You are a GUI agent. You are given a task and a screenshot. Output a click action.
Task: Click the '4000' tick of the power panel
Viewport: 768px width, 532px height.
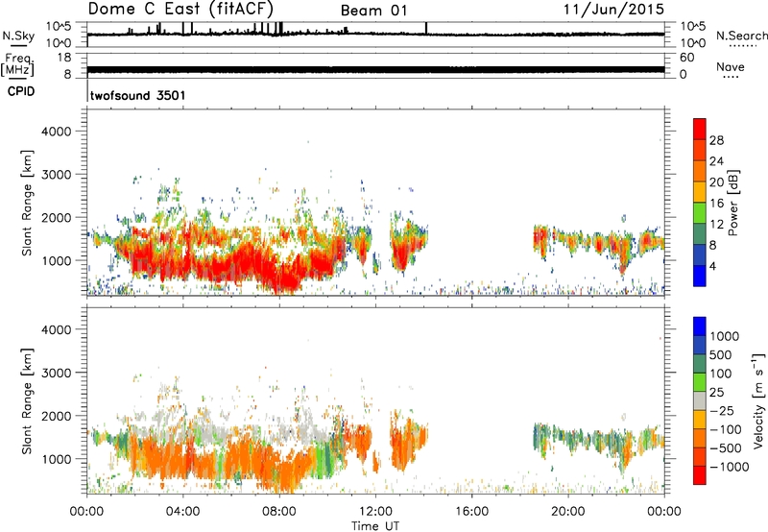pyautogui.click(x=56, y=132)
